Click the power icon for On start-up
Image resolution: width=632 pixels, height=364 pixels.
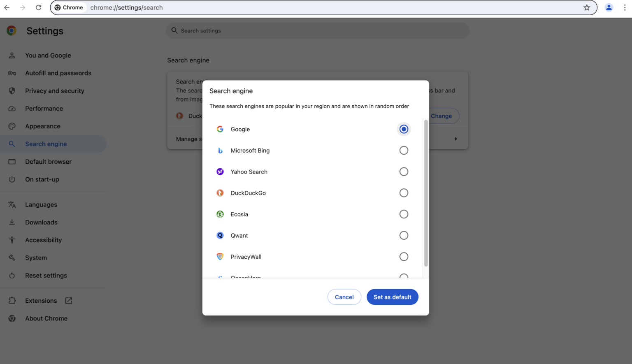pyautogui.click(x=12, y=179)
